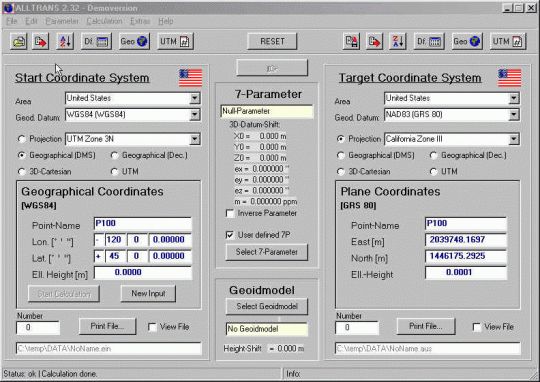
Task: Open the File menu
Action: [11, 21]
